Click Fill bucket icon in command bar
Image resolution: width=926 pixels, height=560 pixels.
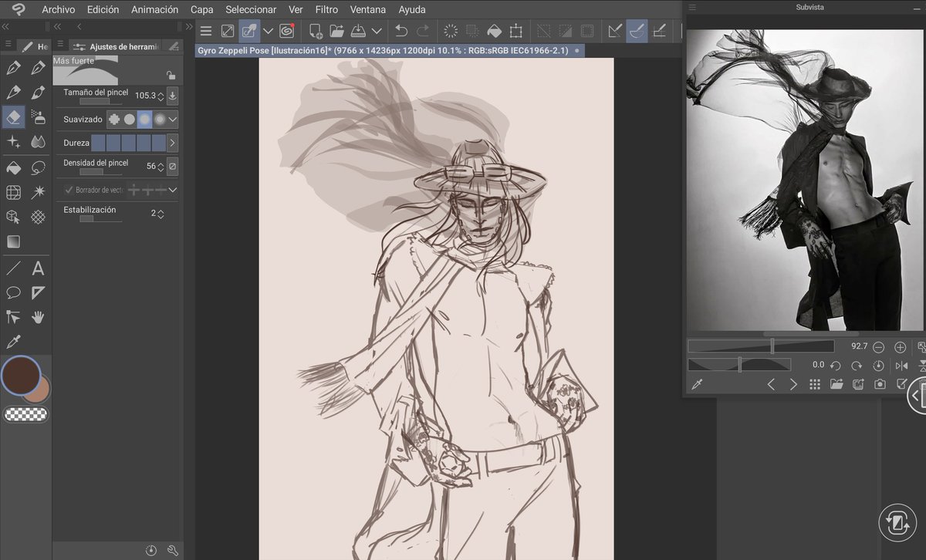coord(495,31)
